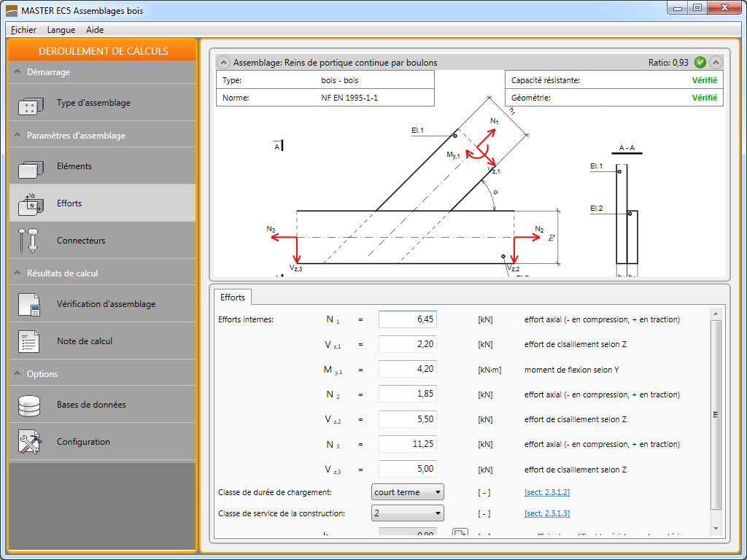Click the green verified checkmark near Ratio

(x=700, y=63)
